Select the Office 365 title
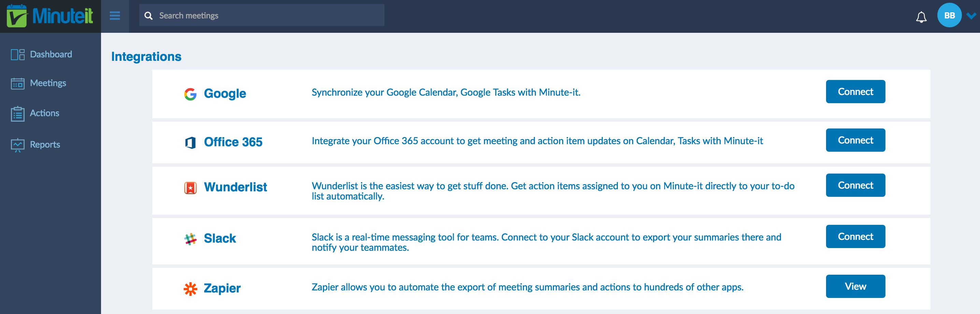The height and width of the screenshot is (314, 980). coord(233,142)
